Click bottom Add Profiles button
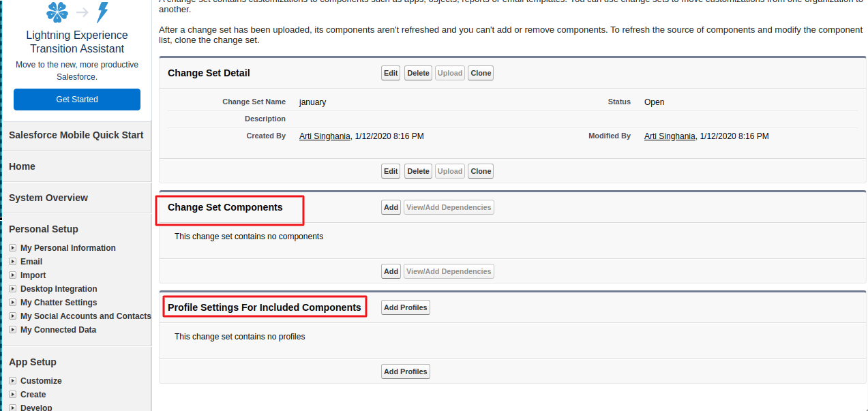The height and width of the screenshot is (411, 868). [406, 371]
